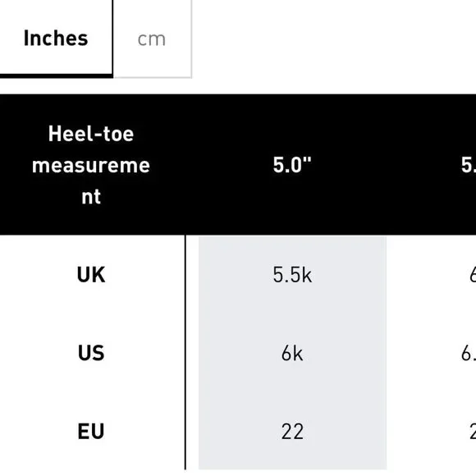The width and height of the screenshot is (476, 476).
Task: Click the word "measureme" in header
Action: (x=91, y=166)
